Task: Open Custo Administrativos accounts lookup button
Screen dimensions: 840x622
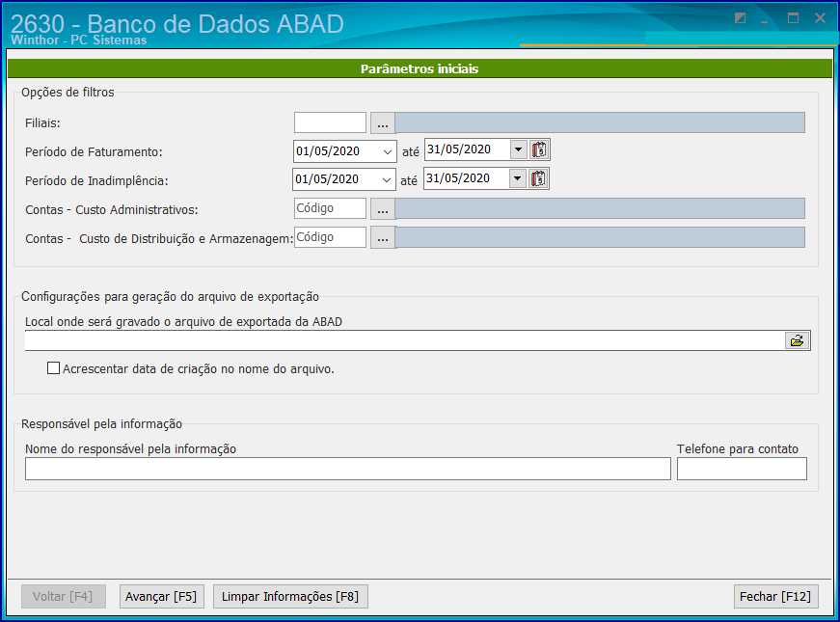Action: click(x=383, y=208)
